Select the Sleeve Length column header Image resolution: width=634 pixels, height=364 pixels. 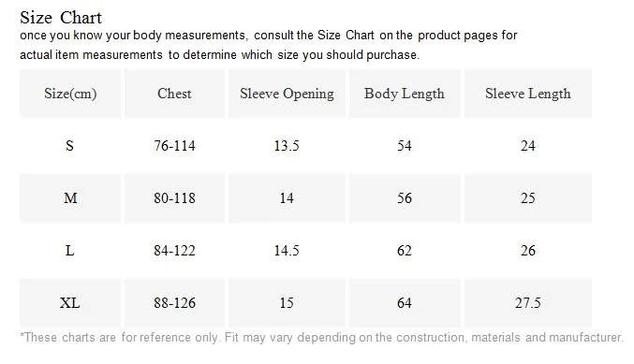click(528, 94)
